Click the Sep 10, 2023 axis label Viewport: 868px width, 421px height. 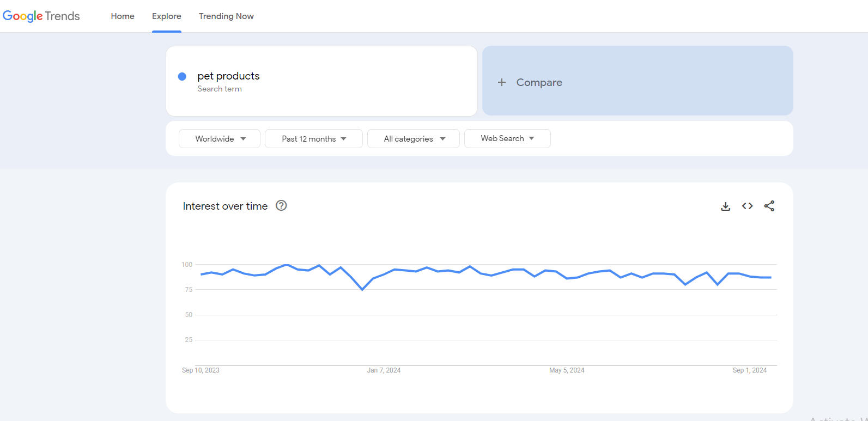[201, 370]
